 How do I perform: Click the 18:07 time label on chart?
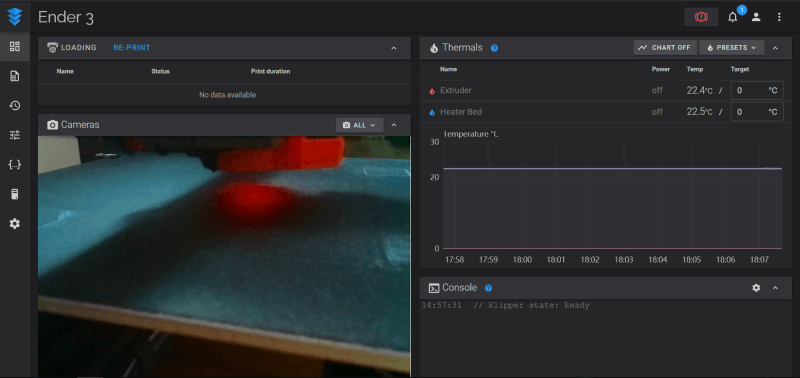[759, 260]
